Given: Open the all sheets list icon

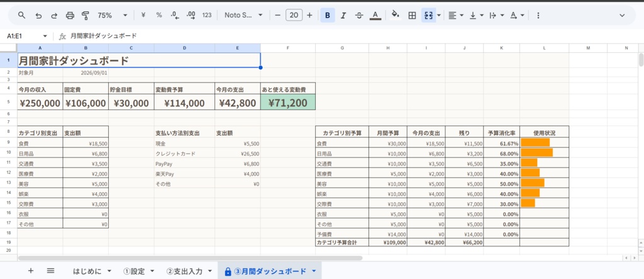Looking at the screenshot, I should (x=50, y=271).
